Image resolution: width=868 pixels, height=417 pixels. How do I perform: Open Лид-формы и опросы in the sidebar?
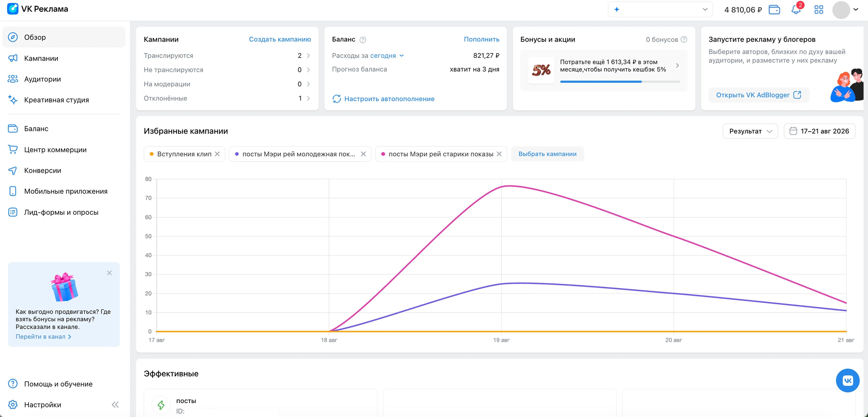[64, 212]
